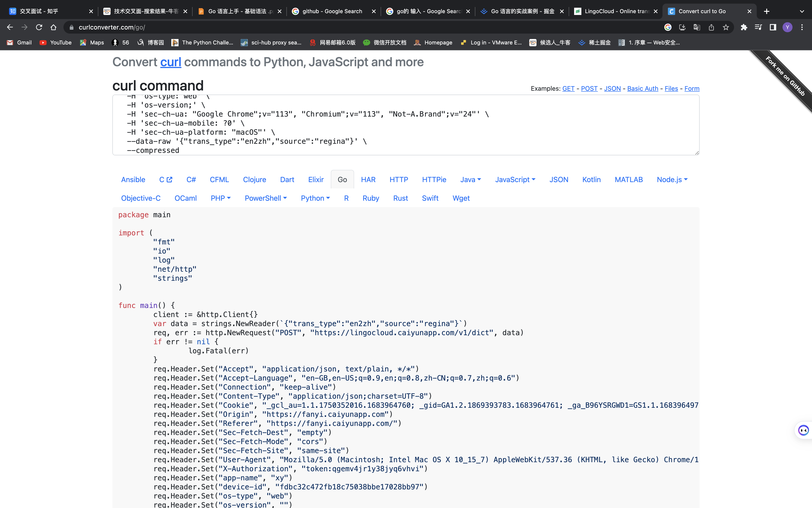The width and height of the screenshot is (812, 508).
Task: Open the translate page icon
Action: coord(697,27)
